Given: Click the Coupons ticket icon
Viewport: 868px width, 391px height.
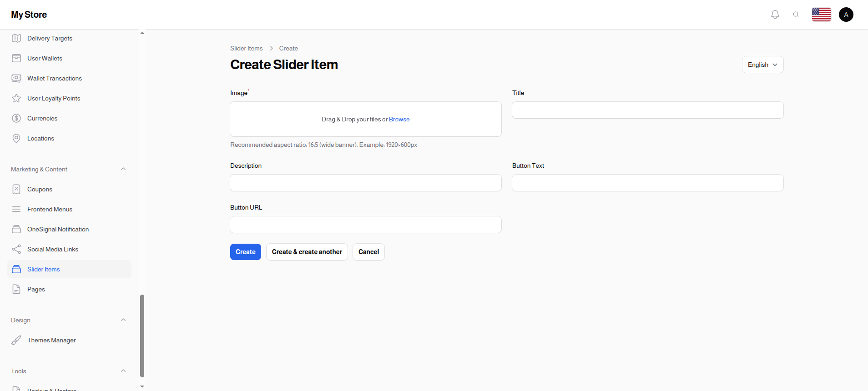Looking at the screenshot, I should [16, 189].
